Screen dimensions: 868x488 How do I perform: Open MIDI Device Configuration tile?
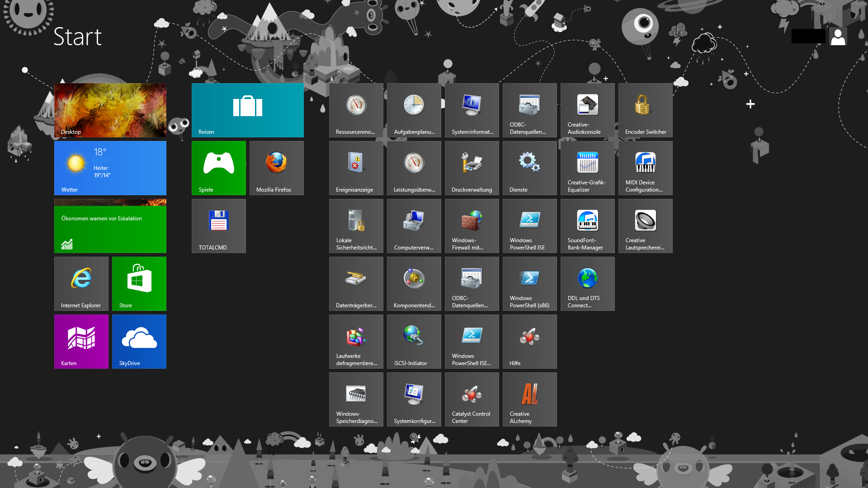pos(645,168)
